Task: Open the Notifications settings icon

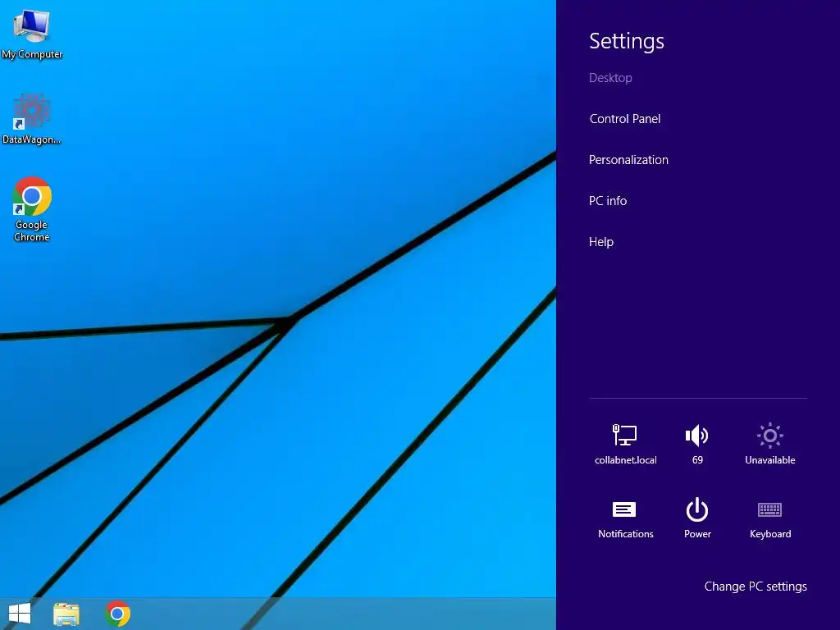Action: tap(625, 518)
